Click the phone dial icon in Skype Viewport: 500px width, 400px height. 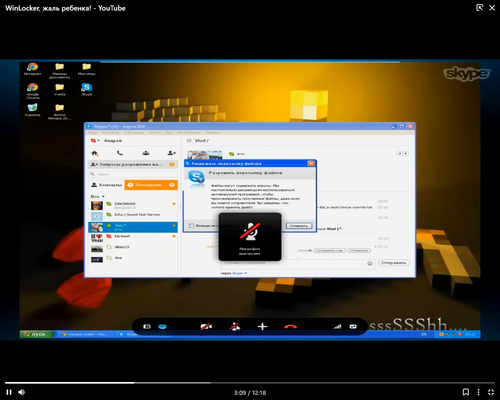click(120, 153)
